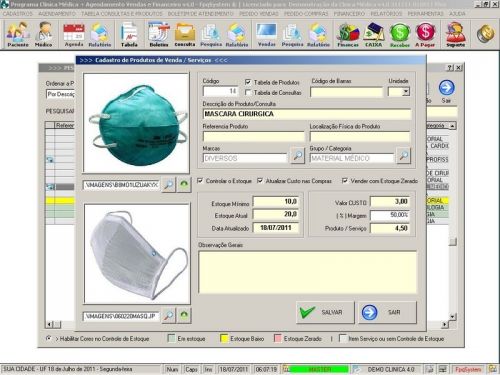Expand the Unidade dropdown
Screen dimensions: 500x375
(406, 92)
